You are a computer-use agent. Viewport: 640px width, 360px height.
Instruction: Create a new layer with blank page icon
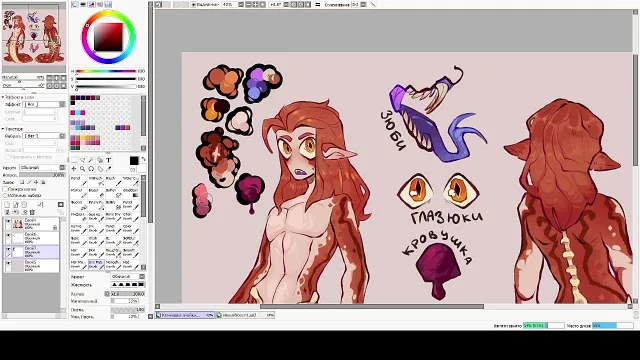click(7, 204)
